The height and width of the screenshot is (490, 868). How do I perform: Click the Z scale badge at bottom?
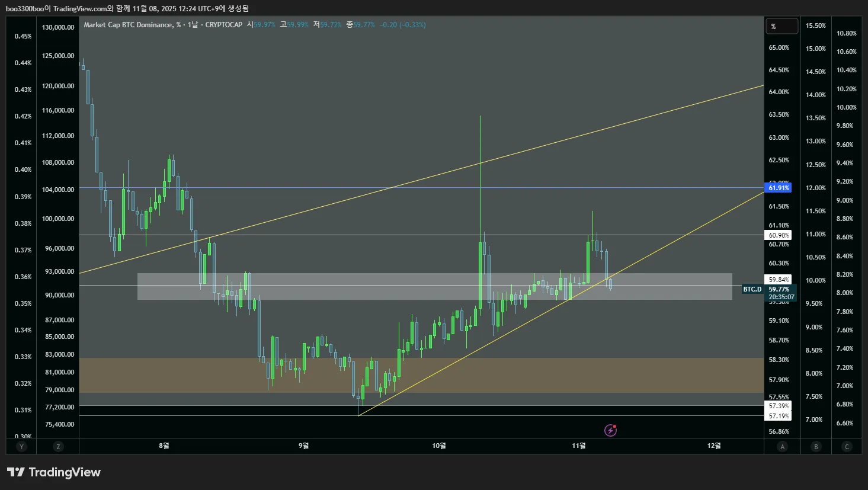coord(58,446)
